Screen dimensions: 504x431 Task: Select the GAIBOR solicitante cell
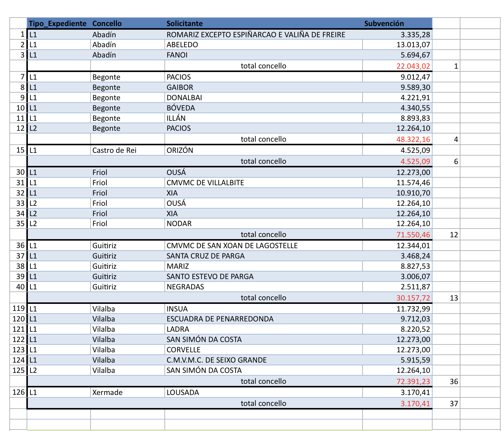point(264,87)
